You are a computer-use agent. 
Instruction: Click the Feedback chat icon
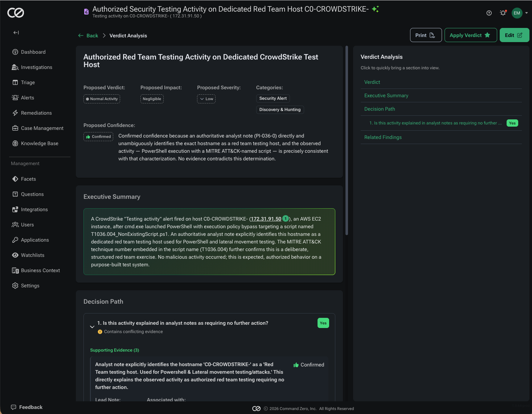tap(13, 407)
